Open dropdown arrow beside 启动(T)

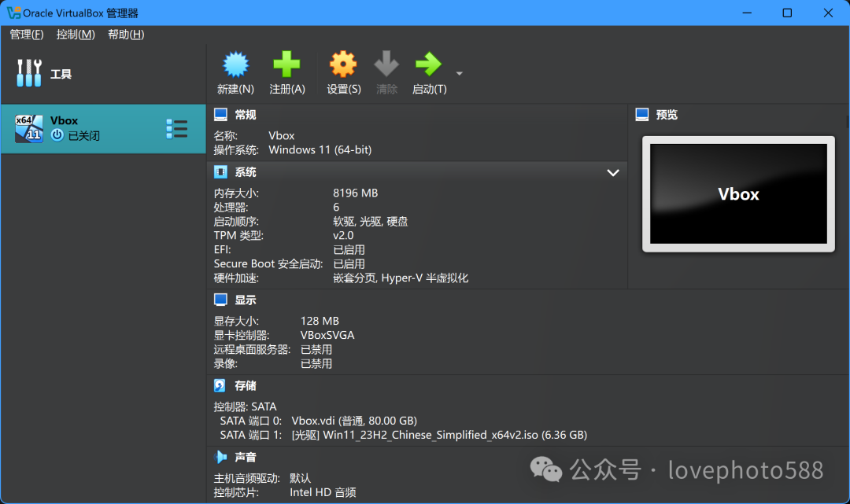[459, 73]
